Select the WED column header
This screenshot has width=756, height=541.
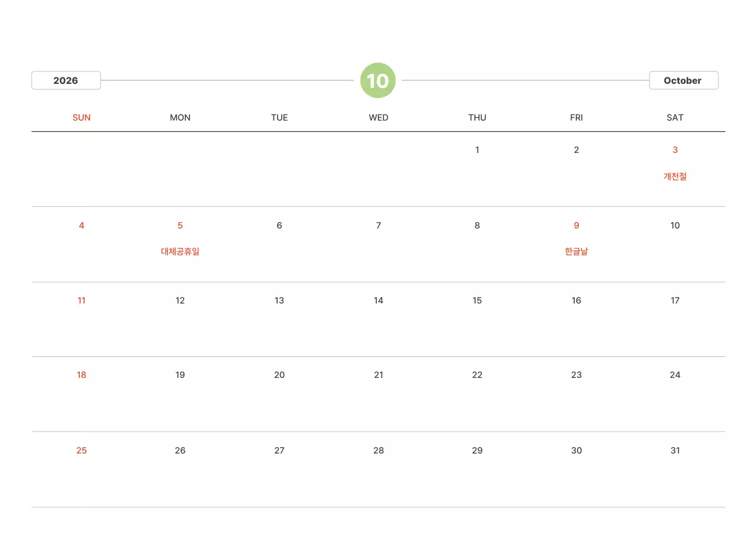(379, 118)
